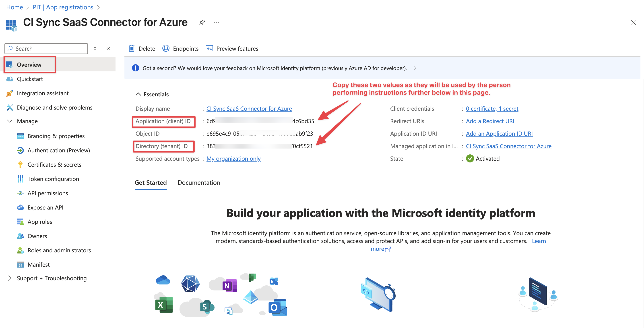Collapse the Essentials section
This screenshot has width=644, height=328.
[138, 94]
